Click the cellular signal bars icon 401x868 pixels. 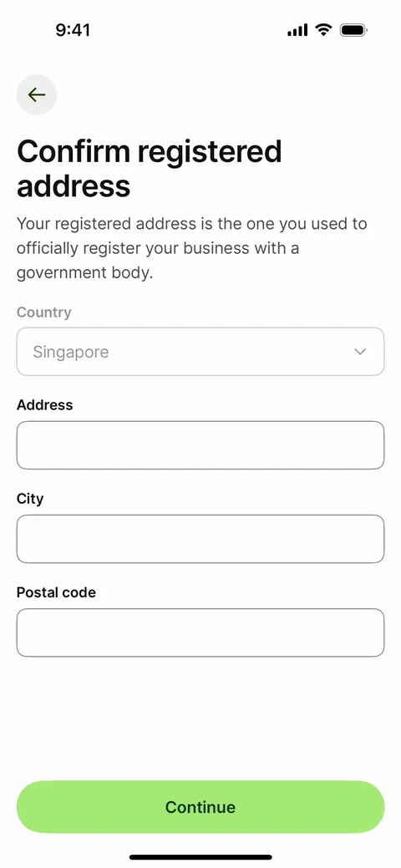(x=297, y=30)
